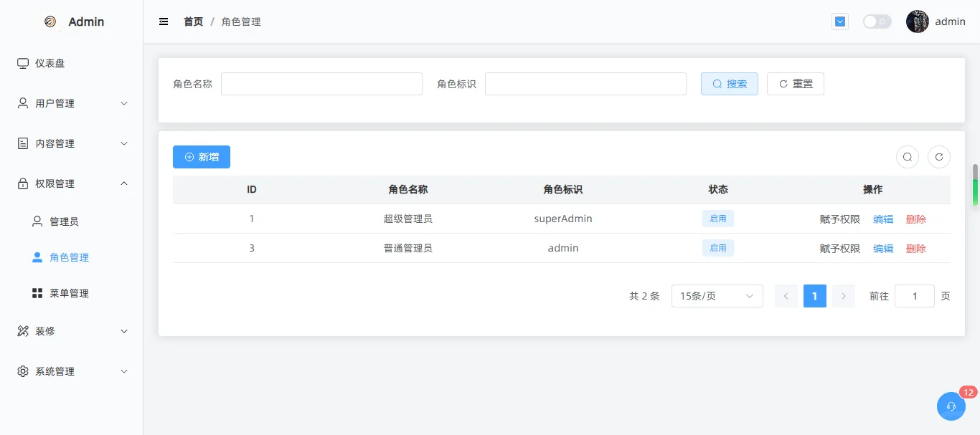Click the 新增 button
This screenshot has width=980, height=435.
pos(201,156)
